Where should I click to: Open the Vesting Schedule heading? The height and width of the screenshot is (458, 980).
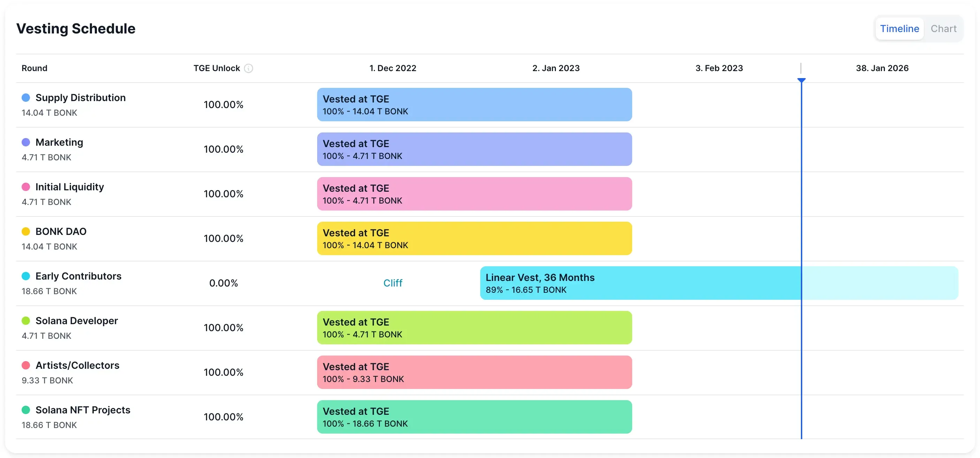[76, 28]
